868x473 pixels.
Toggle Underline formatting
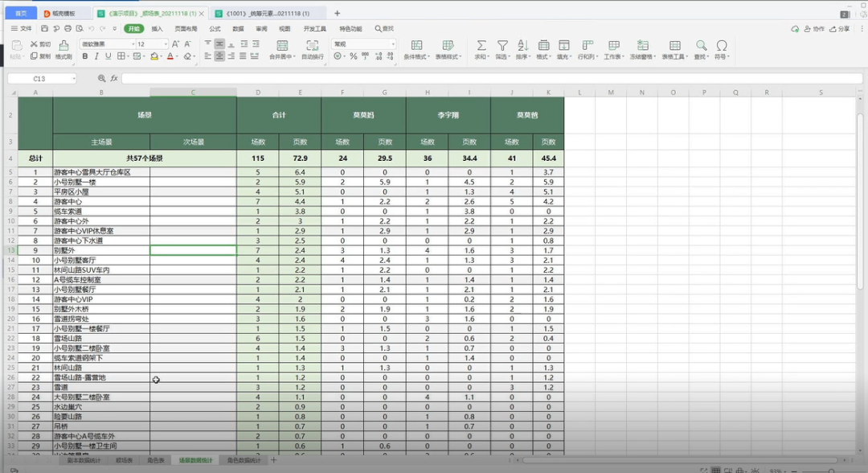[108, 56]
